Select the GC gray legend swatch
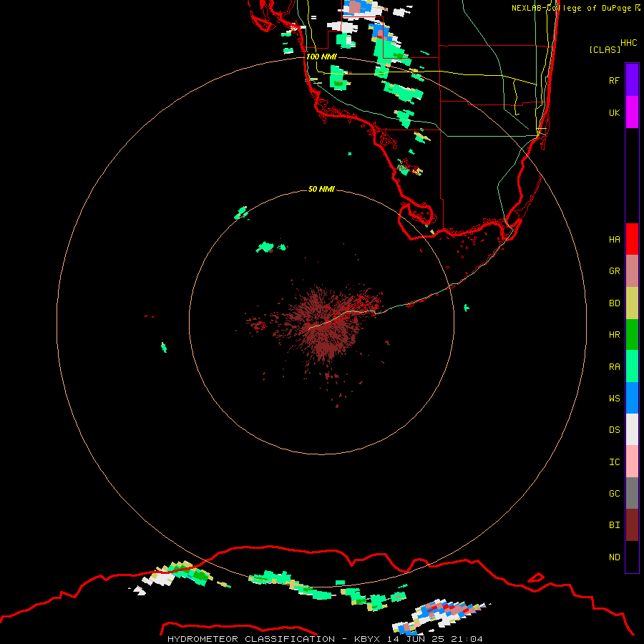This screenshot has height=644, width=644. (x=632, y=493)
